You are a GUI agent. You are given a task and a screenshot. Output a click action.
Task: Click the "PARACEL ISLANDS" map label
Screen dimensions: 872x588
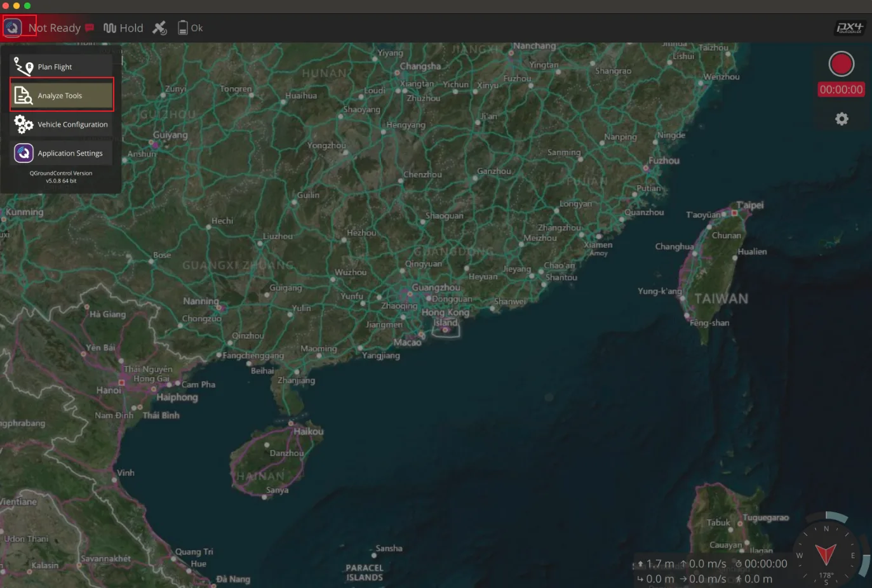tap(365, 573)
